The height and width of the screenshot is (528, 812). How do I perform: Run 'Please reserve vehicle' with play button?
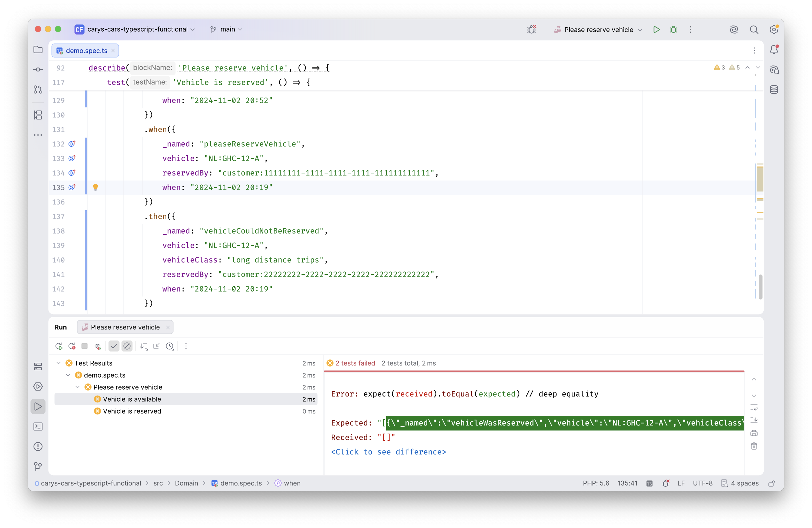[x=656, y=30]
